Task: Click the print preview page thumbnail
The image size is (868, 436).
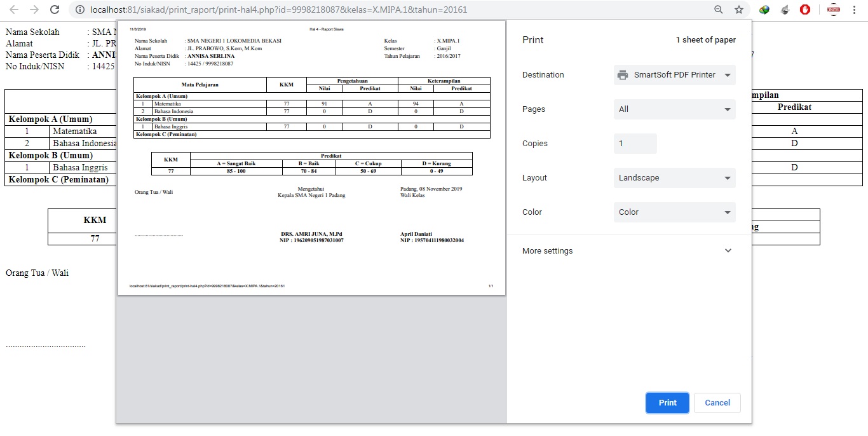Action: point(311,158)
